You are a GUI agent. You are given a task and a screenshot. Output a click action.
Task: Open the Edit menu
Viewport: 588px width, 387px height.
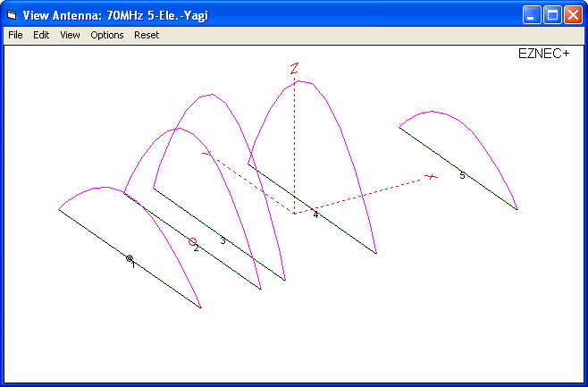coord(41,35)
